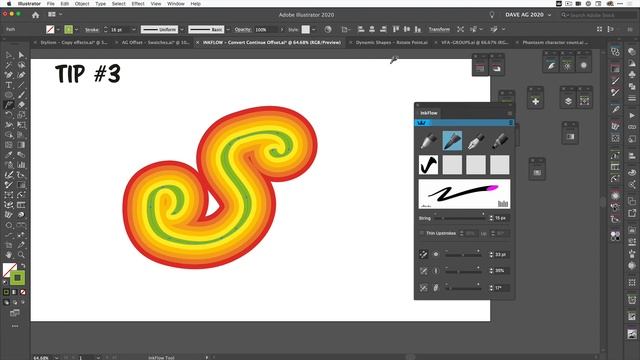
Task: Select the Hand tool
Action: tap(9, 255)
